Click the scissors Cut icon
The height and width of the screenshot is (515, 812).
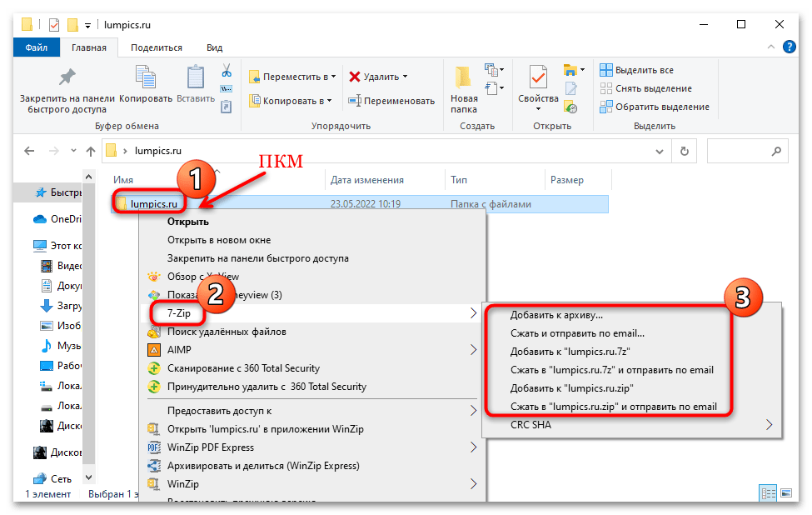(x=226, y=71)
